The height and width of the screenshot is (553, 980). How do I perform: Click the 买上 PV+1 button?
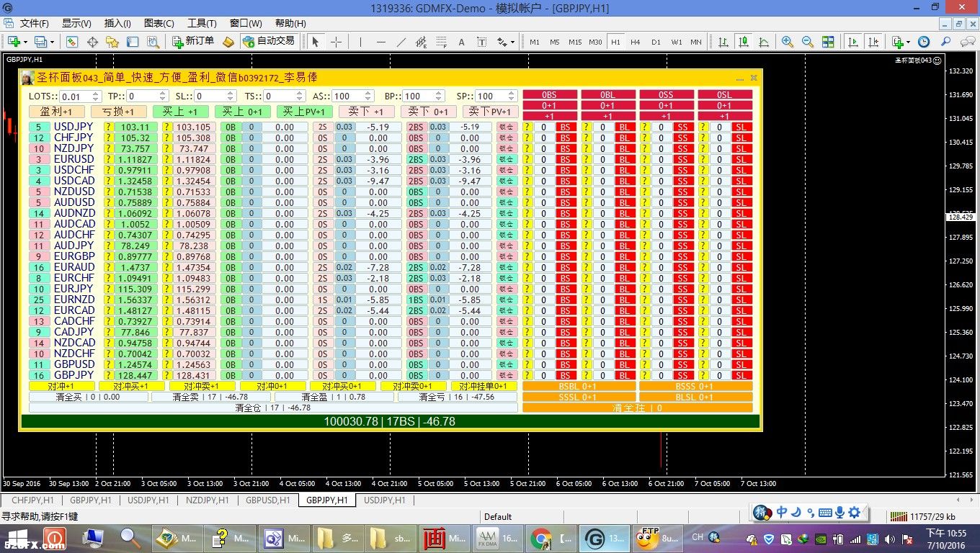tap(305, 112)
